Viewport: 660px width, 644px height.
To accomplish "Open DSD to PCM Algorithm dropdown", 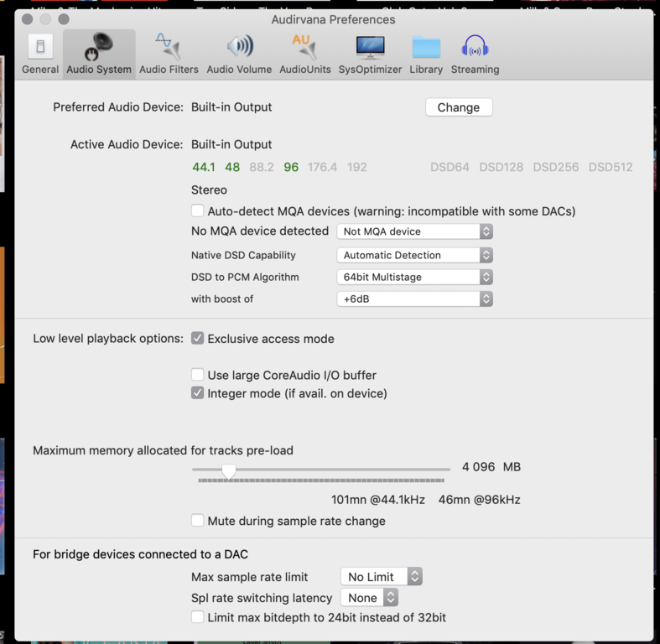I will pyautogui.click(x=414, y=277).
